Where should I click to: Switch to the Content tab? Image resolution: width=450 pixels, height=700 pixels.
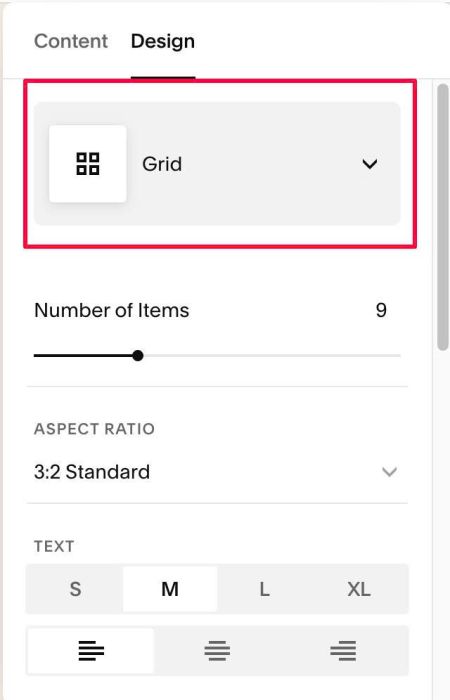tap(71, 41)
